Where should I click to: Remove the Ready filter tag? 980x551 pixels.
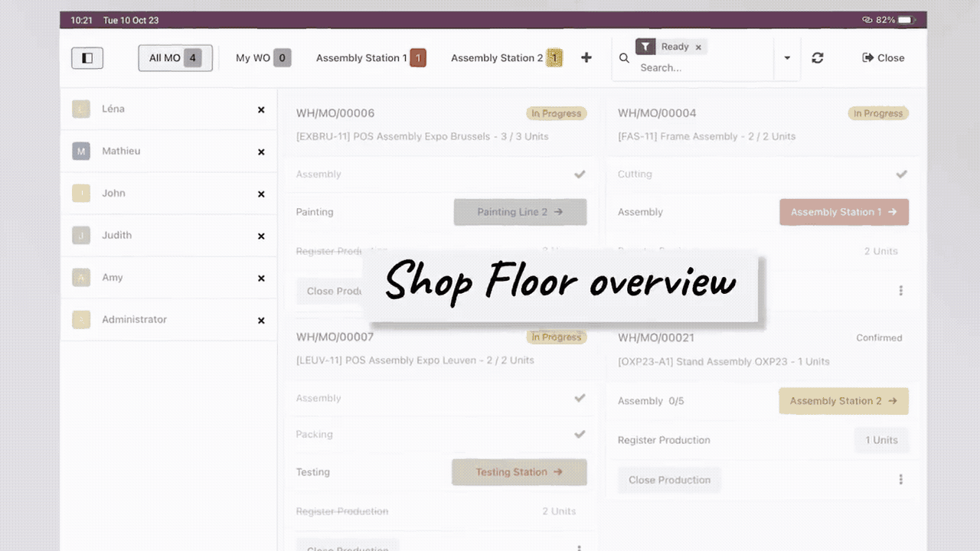click(698, 47)
